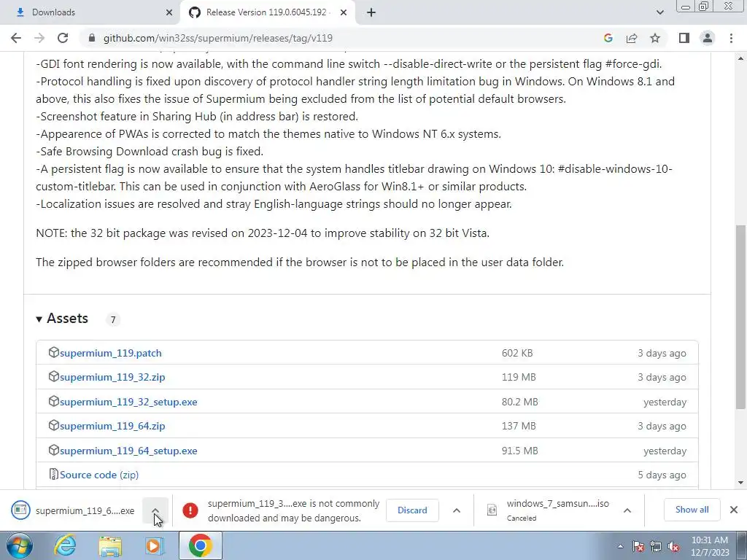Viewport: 747px width, 560px height.
Task: Reload the current GitHub page
Action: click(63, 38)
